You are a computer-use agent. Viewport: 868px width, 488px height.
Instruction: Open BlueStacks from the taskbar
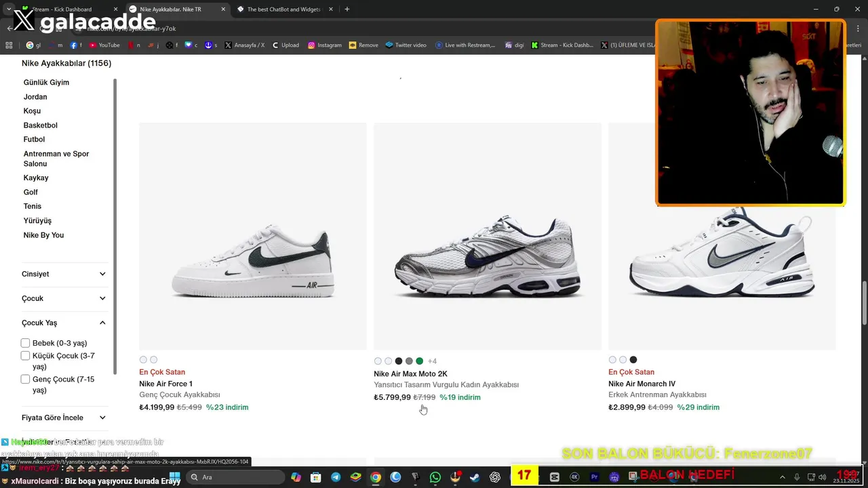(355, 477)
